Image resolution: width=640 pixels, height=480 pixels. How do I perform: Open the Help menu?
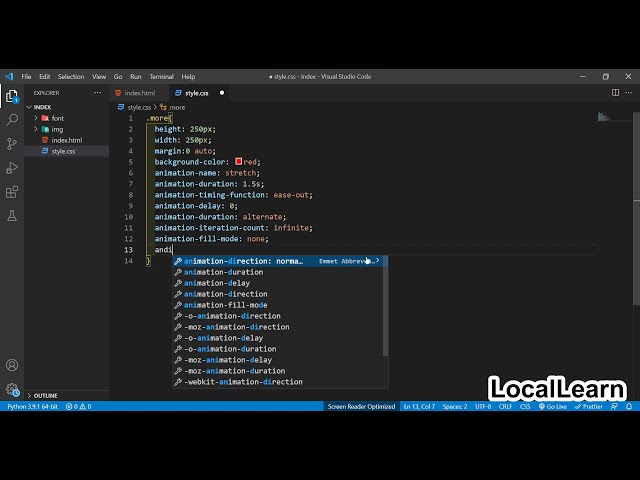click(188, 76)
